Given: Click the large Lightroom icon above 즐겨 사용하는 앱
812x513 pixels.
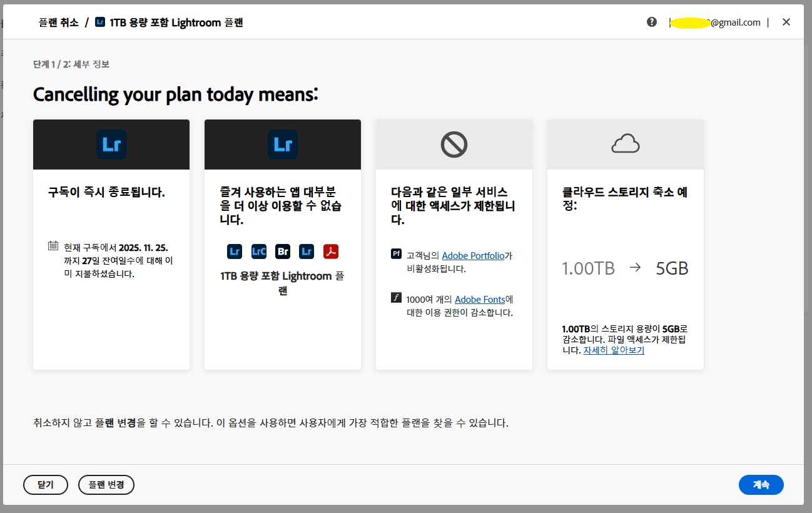Looking at the screenshot, I should pyautogui.click(x=283, y=145).
